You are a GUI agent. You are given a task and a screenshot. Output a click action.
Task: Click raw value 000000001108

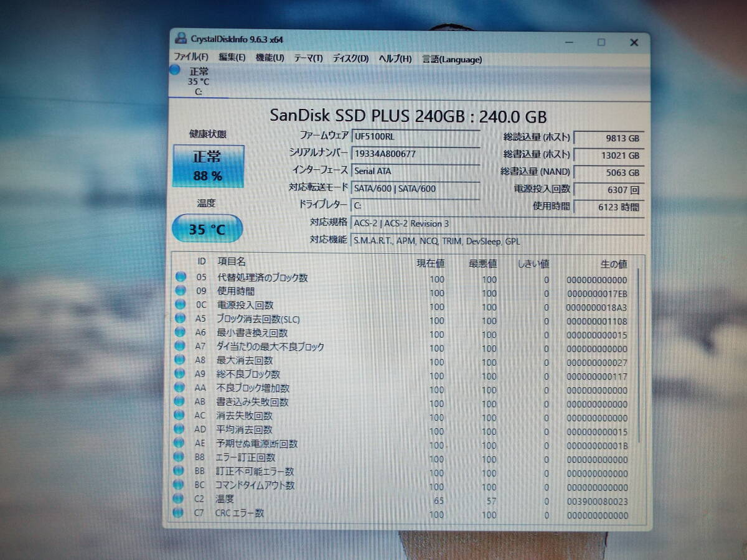tap(597, 322)
